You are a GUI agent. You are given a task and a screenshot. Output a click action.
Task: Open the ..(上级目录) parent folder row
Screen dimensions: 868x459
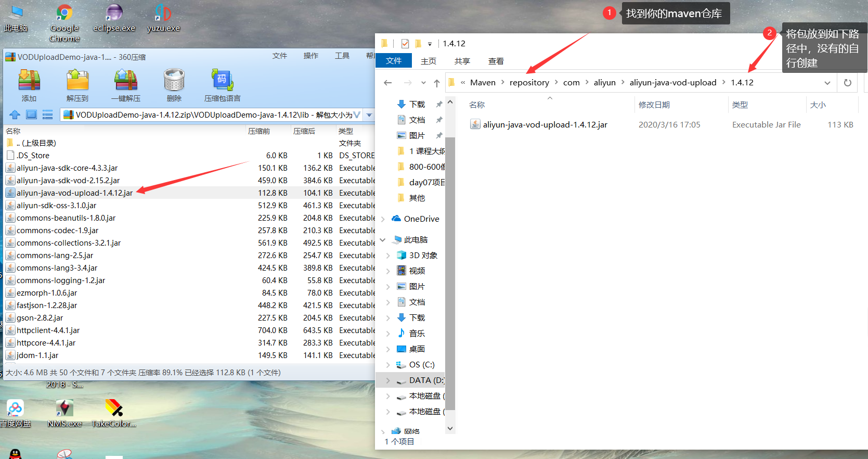pyautogui.click(x=189, y=143)
